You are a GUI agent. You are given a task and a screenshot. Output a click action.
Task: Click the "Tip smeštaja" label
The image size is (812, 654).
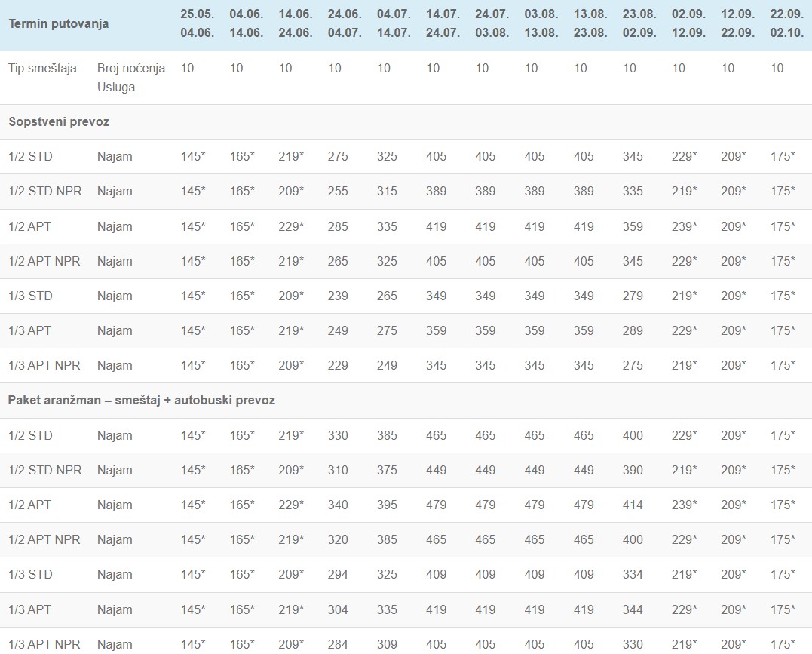click(x=42, y=68)
